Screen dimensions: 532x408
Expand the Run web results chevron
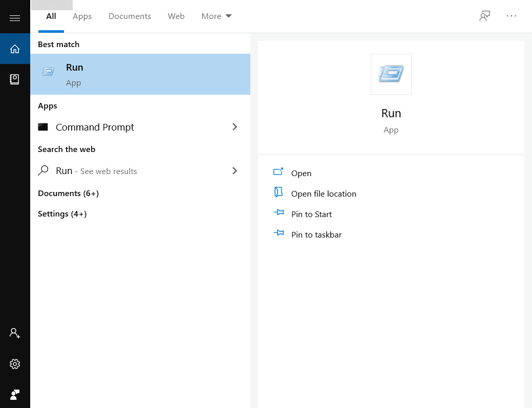click(235, 170)
